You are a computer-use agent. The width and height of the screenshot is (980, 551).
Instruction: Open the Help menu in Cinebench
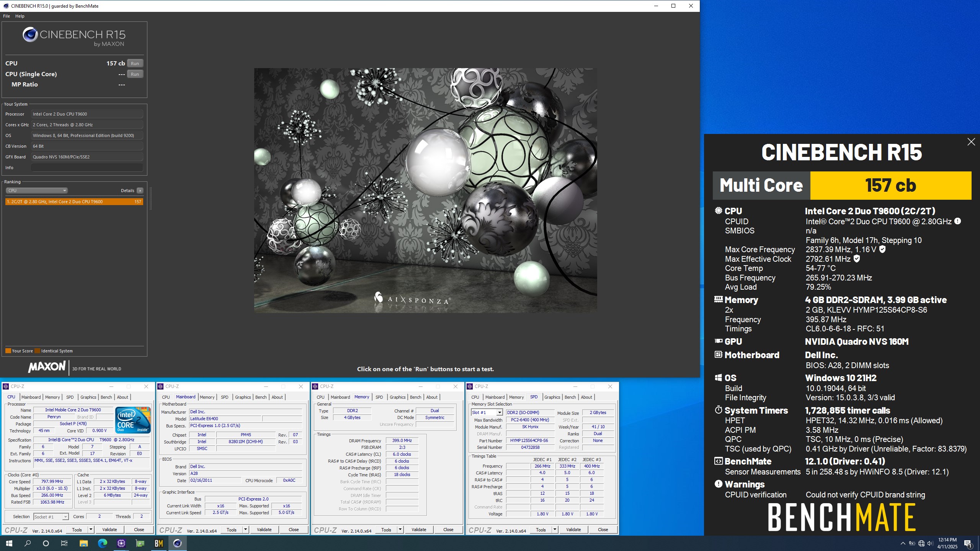tap(20, 16)
